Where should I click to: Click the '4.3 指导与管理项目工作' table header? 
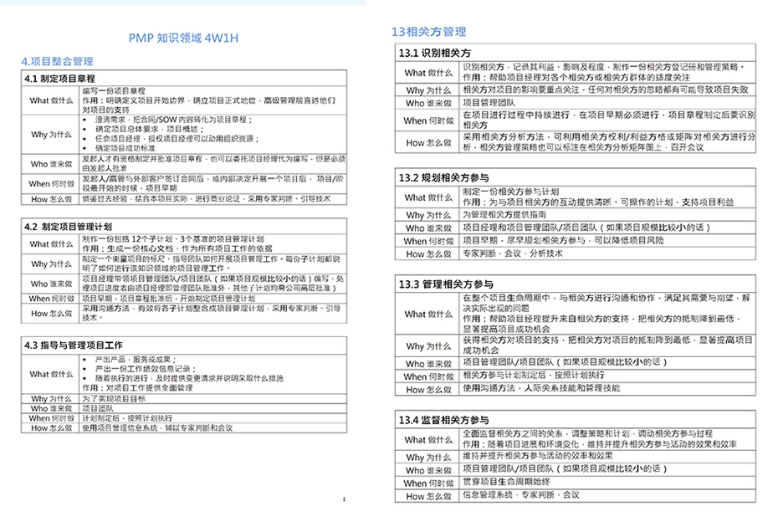[x=74, y=345]
